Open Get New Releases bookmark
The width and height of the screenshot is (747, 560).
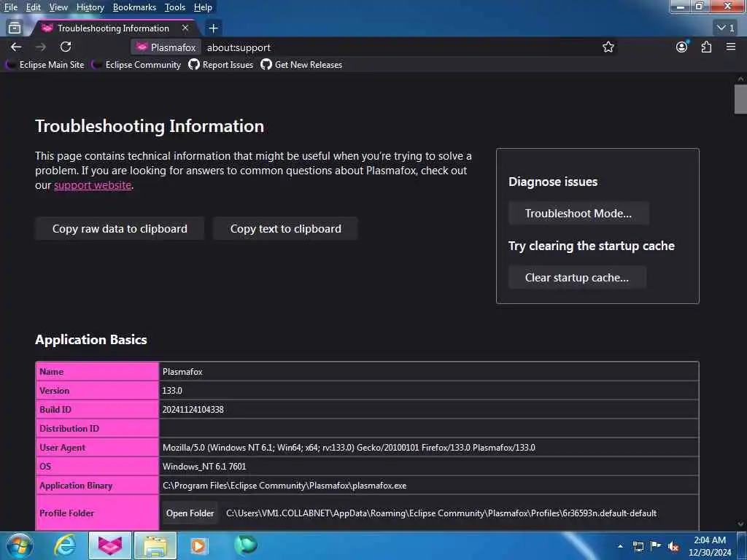click(x=301, y=65)
